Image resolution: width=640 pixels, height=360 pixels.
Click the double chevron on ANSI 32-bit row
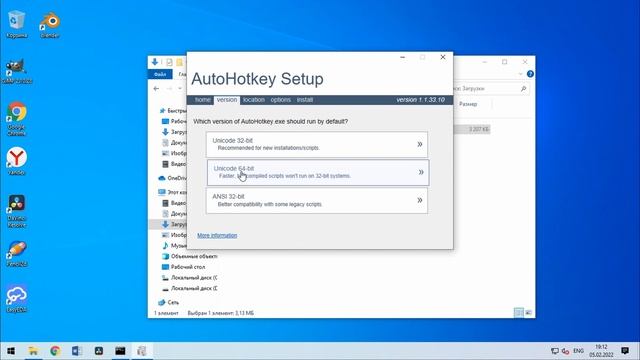[x=420, y=200]
